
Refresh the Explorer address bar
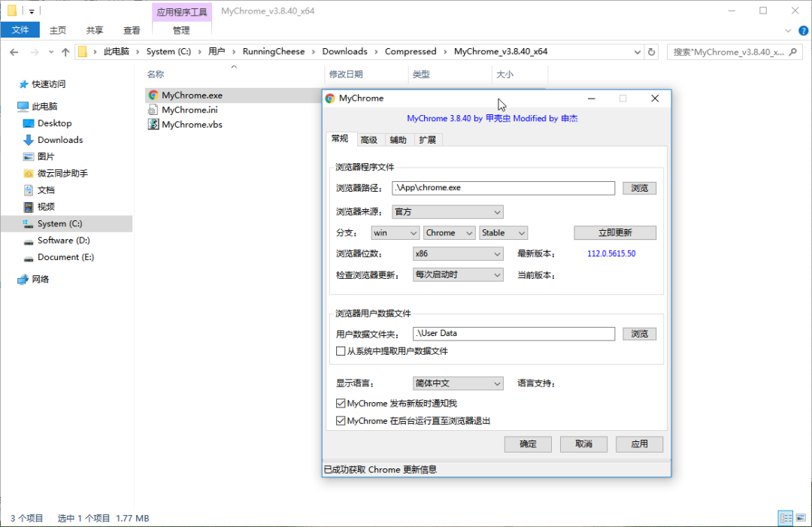pyautogui.click(x=651, y=52)
